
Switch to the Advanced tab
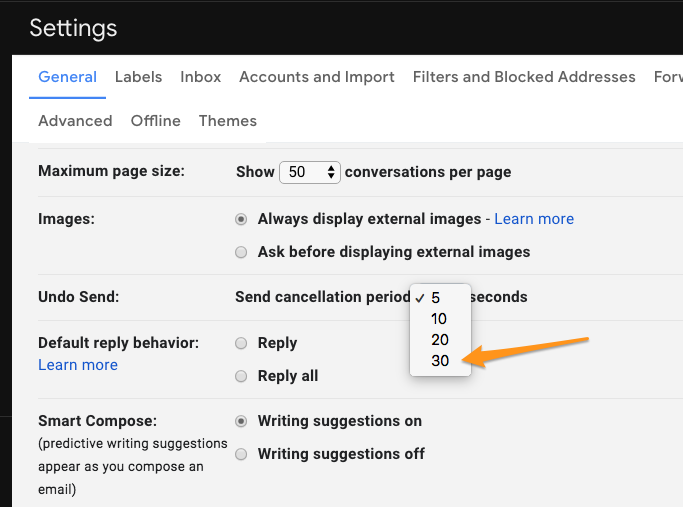[75, 121]
